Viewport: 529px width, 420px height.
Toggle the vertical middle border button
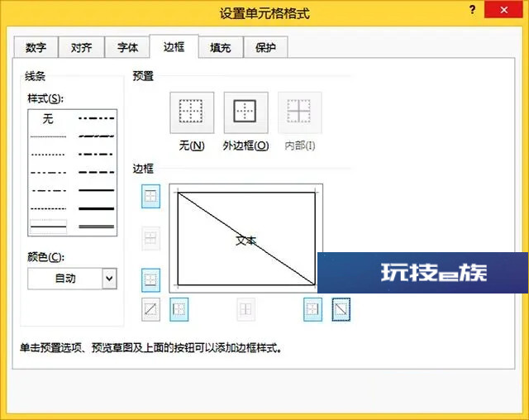tap(245, 309)
